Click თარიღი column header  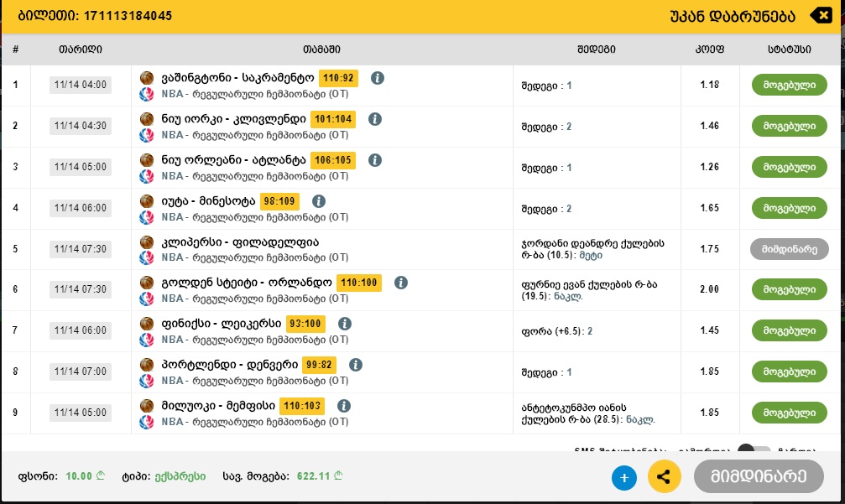(x=81, y=49)
